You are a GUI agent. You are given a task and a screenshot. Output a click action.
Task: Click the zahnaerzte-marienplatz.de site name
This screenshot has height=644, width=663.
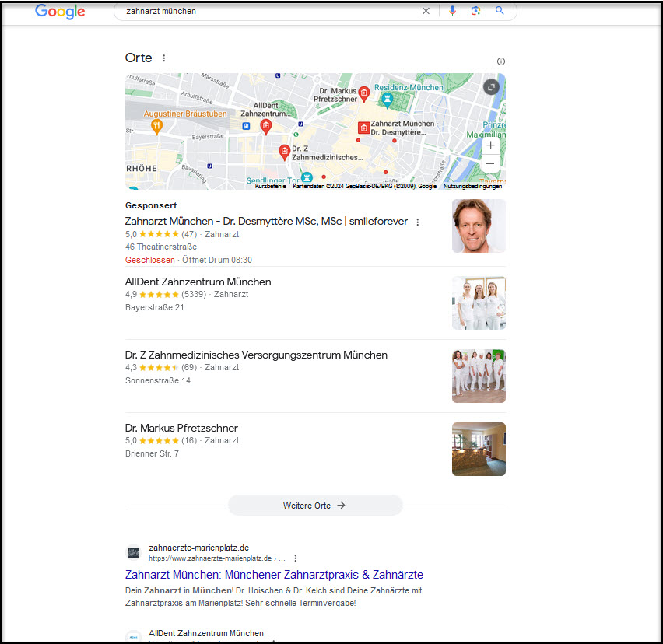198,548
